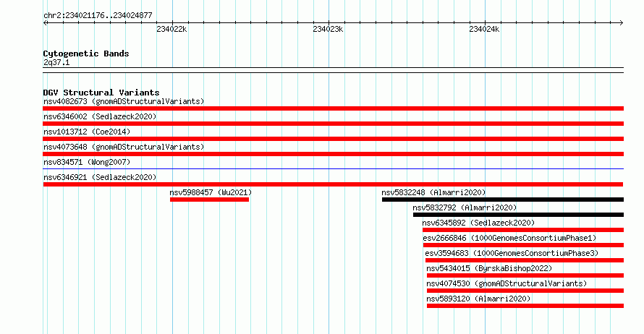
Task: Select the esv2666846 red variant bar
Action: click(x=523, y=245)
